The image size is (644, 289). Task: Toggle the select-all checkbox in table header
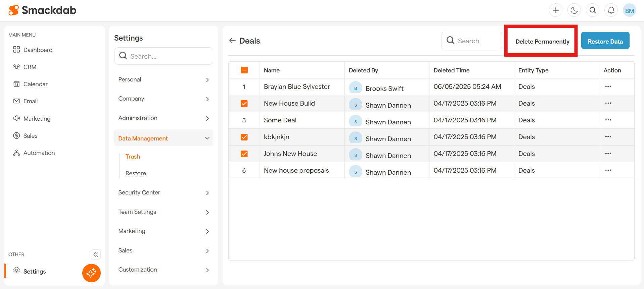click(x=244, y=70)
